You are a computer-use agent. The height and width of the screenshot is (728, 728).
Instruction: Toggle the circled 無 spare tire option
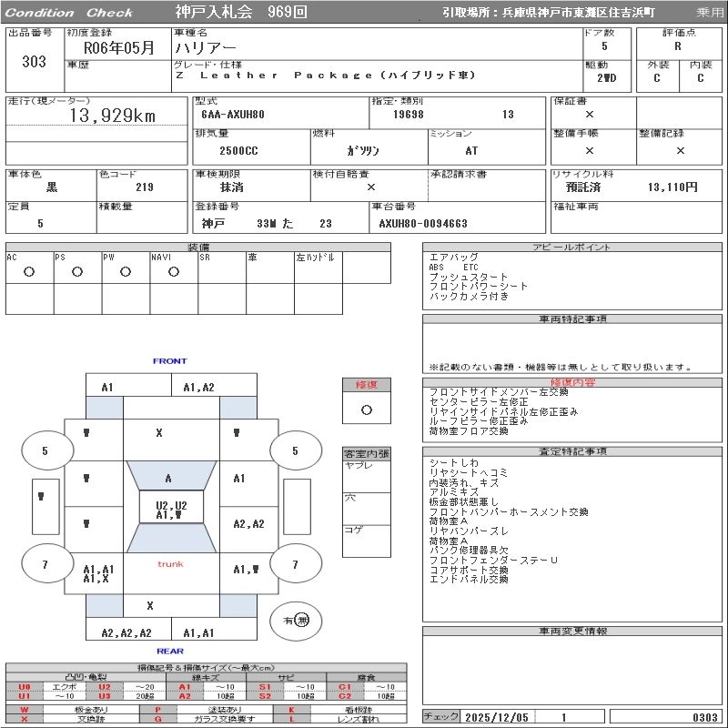[302, 621]
